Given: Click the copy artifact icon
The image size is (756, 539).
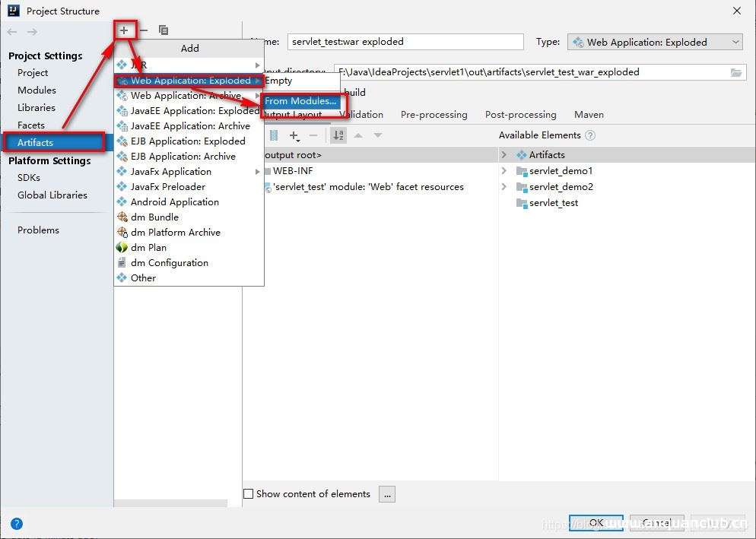Looking at the screenshot, I should click(164, 30).
